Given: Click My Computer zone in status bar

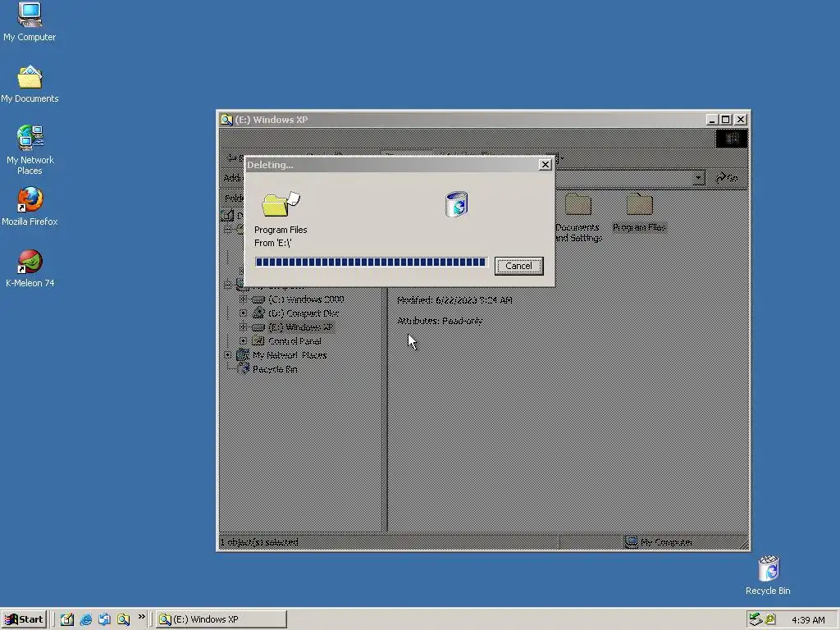Looking at the screenshot, I should [659, 542].
